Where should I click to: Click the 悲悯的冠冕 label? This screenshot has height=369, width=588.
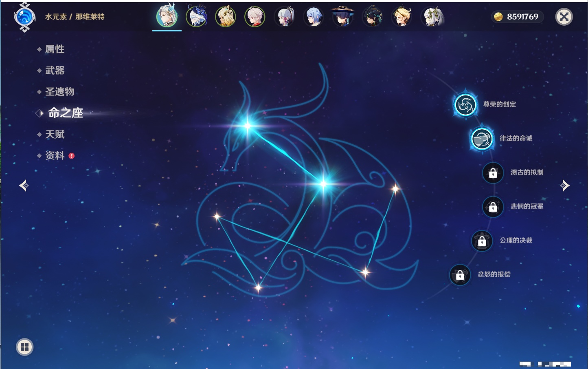tap(527, 206)
